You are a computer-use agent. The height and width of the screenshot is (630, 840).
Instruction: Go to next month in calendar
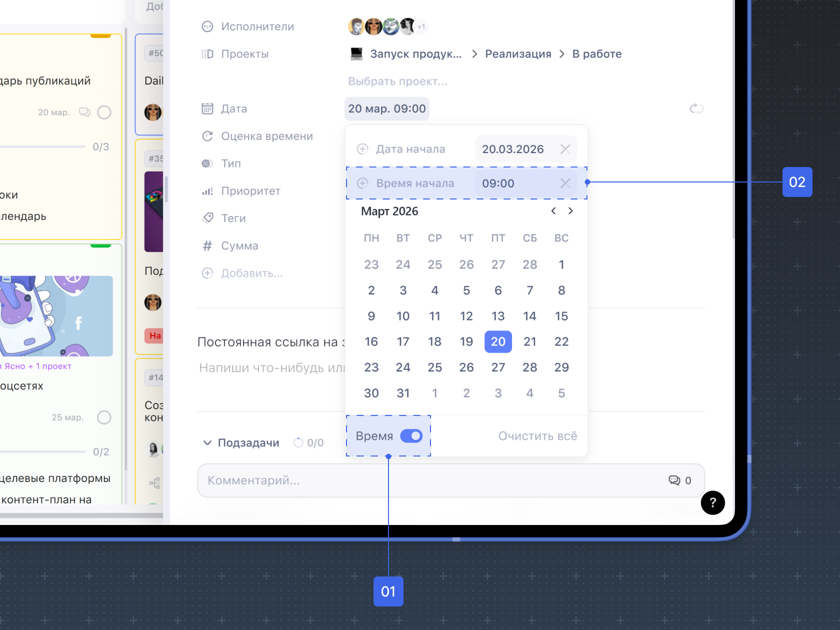tap(570, 211)
